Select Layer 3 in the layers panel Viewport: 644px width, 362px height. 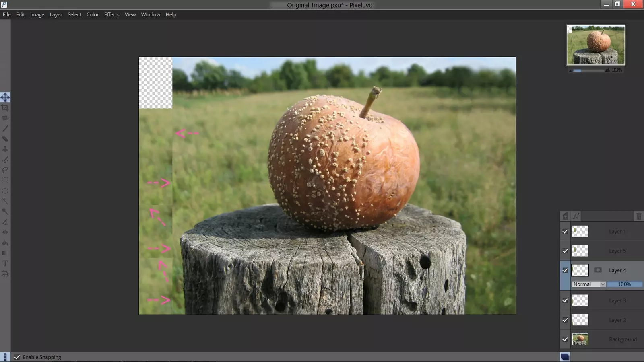coord(617,300)
